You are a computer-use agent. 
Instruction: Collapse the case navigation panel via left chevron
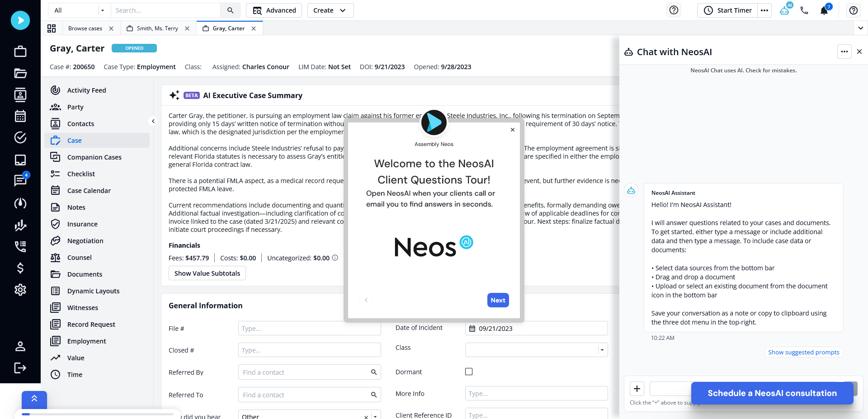(153, 121)
